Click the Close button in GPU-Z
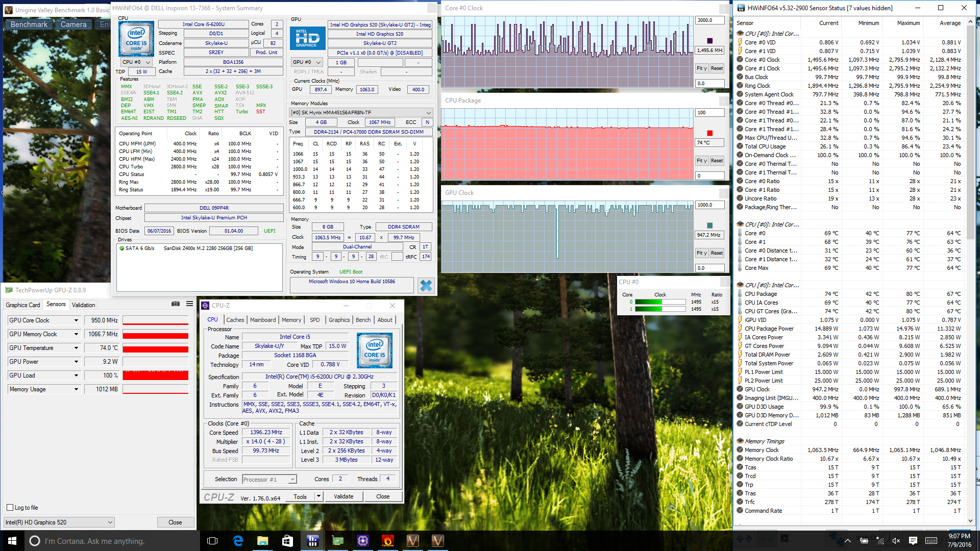The image size is (980, 551). 175,522
